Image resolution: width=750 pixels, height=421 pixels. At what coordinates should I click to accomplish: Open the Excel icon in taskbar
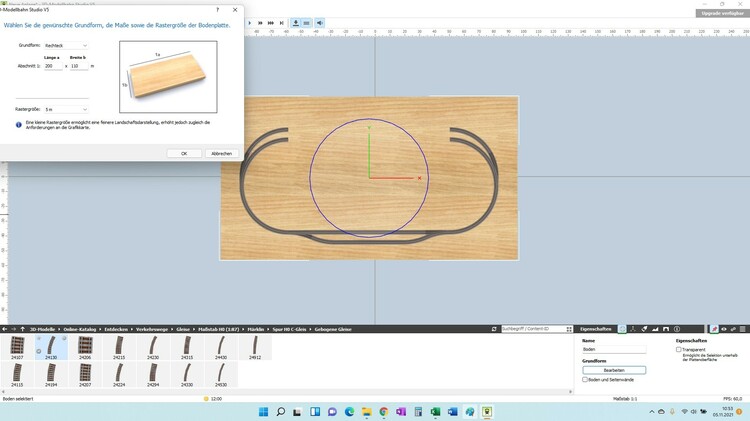437,411
